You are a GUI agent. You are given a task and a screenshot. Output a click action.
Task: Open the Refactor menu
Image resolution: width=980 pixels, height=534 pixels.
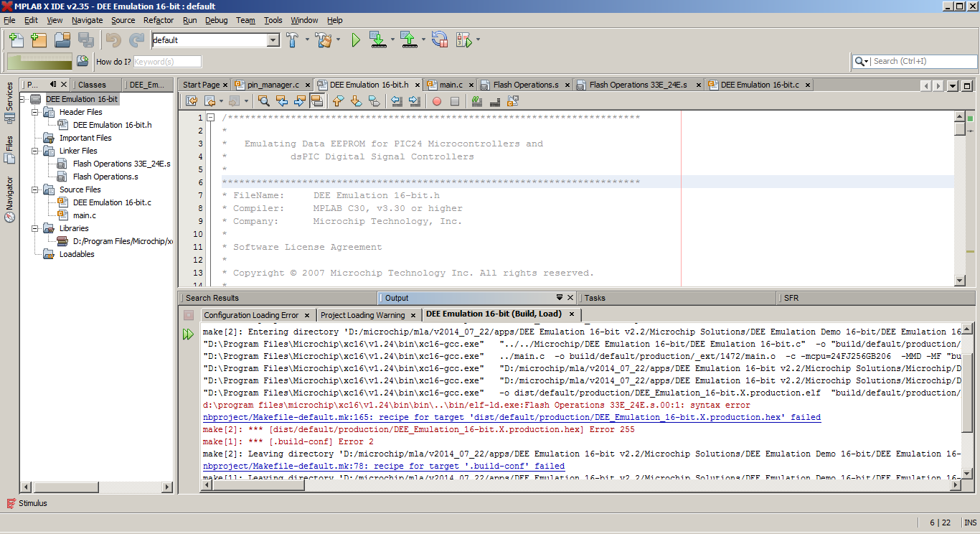[159, 20]
